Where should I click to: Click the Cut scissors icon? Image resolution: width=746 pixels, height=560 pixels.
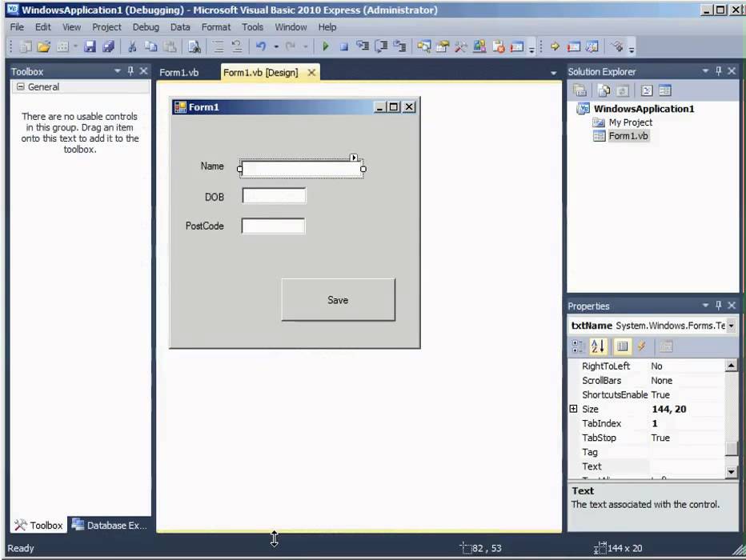(132, 46)
